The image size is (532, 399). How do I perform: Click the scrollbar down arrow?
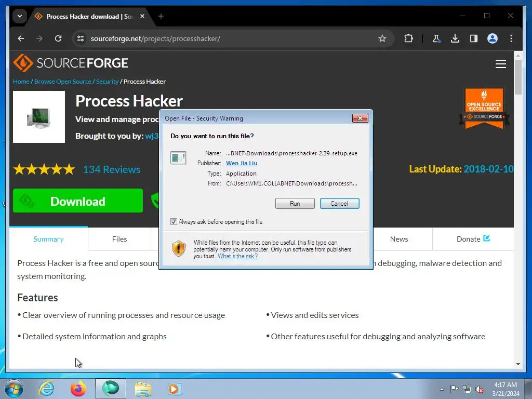tap(518, 364)
